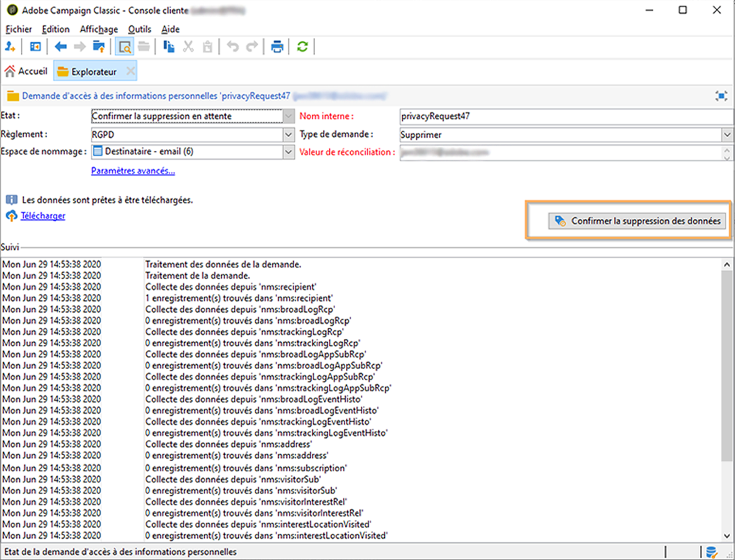Click the fullscreen expand icon in header
The height and width of the screenshot is (560, 735).
(721, 96)
